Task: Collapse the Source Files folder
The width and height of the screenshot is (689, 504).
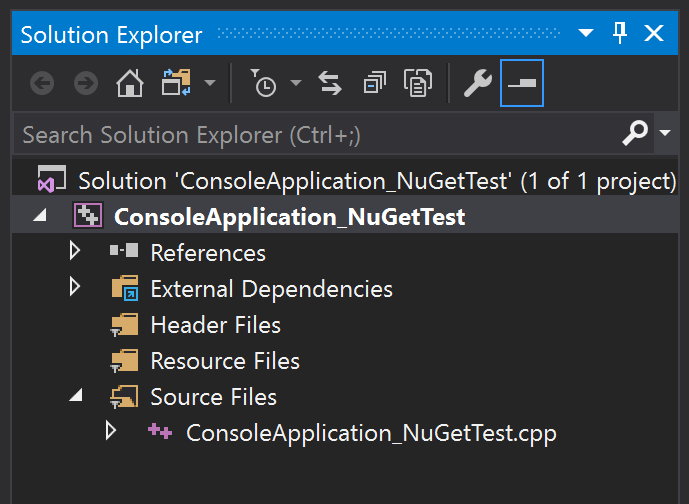Action: click(x=76, y=397)
